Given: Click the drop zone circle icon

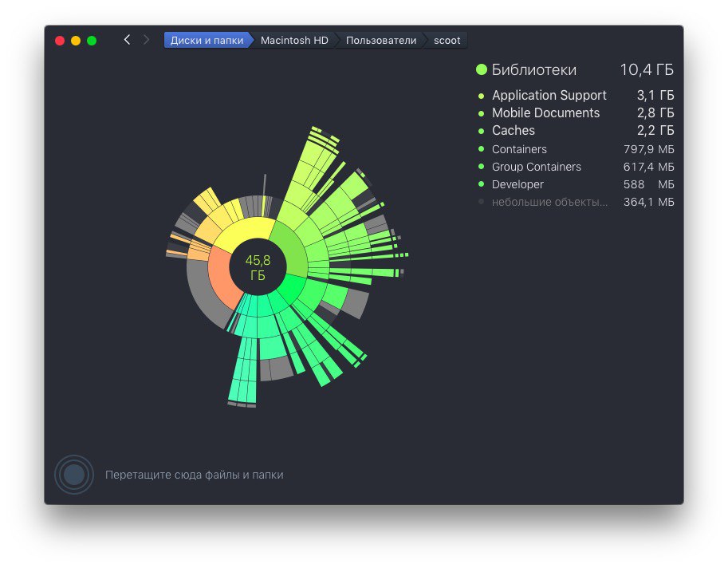Looking at the screenshot, I should point(74,475).
